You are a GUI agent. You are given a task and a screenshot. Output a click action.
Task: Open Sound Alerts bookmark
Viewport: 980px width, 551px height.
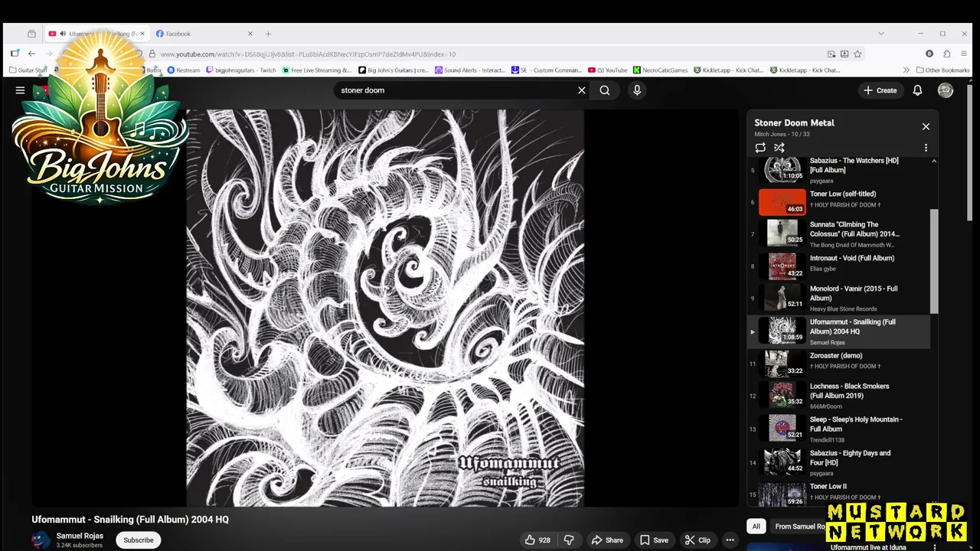click(470, 70)
